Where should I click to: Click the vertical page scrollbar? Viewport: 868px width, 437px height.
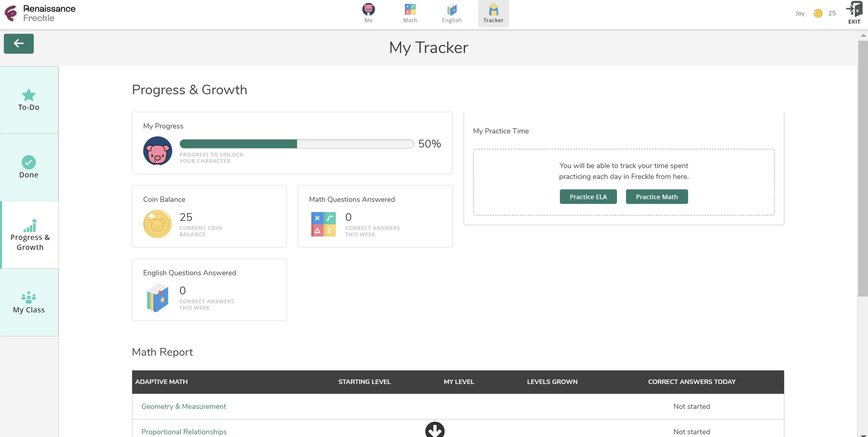[863, 169]
